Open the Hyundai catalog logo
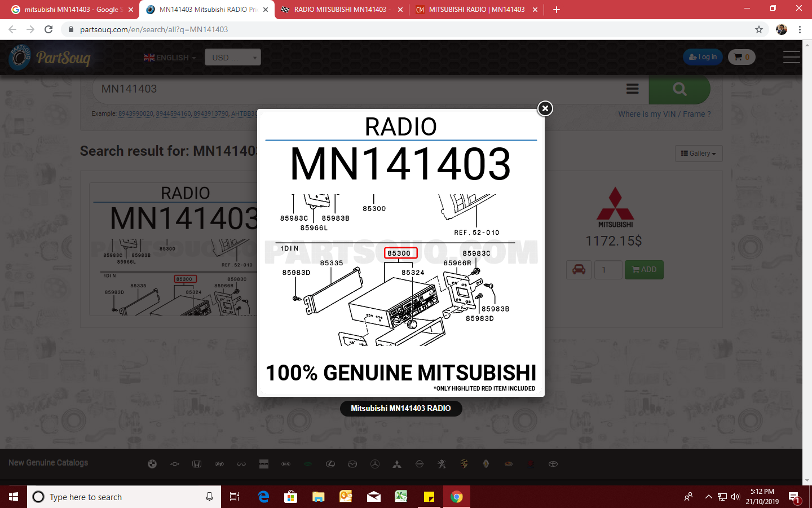The height and width of the screenshot is (508, 812). click(x=219, y=464)
